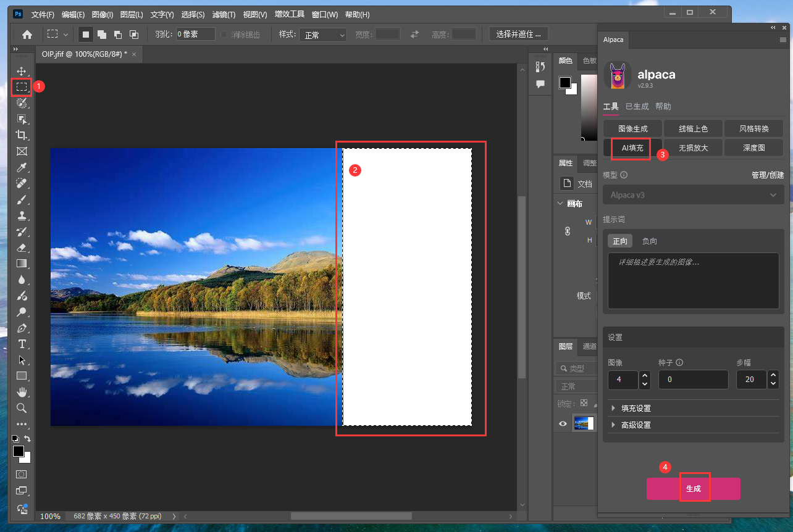Select the Move tool
Viewport: 793px width, 532px height.
(22, 71)
